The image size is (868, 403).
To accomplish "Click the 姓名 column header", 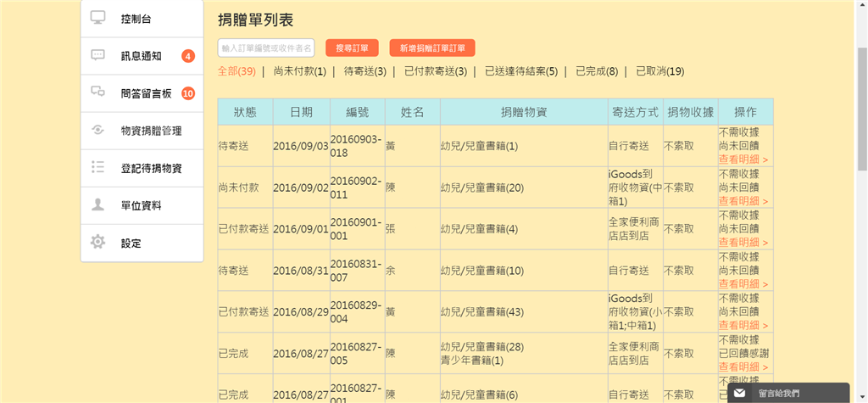I will [x=413, y=112].
